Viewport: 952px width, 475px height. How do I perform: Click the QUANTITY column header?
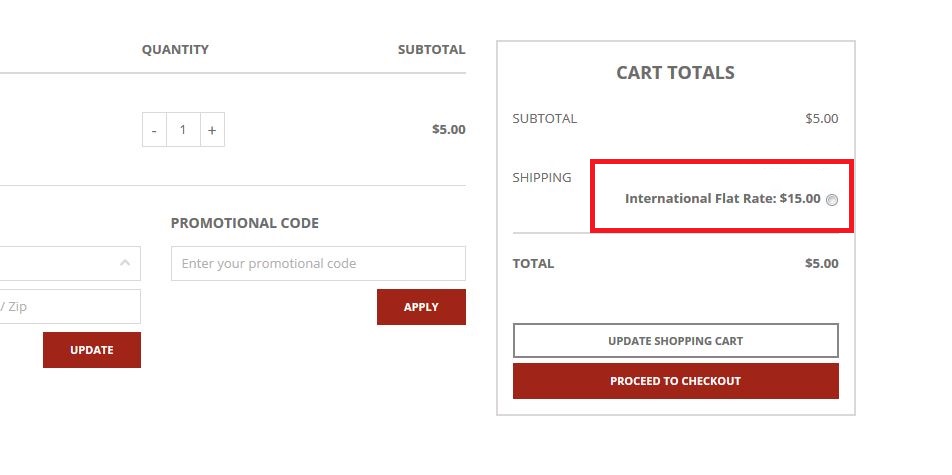pyautogui.click(x=175, y=49)
